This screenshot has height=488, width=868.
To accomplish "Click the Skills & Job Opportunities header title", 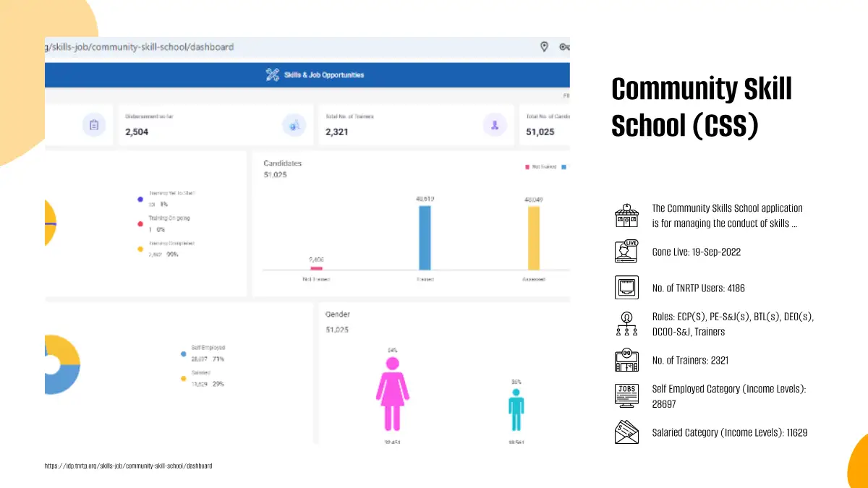I will [x=323, y=75].
